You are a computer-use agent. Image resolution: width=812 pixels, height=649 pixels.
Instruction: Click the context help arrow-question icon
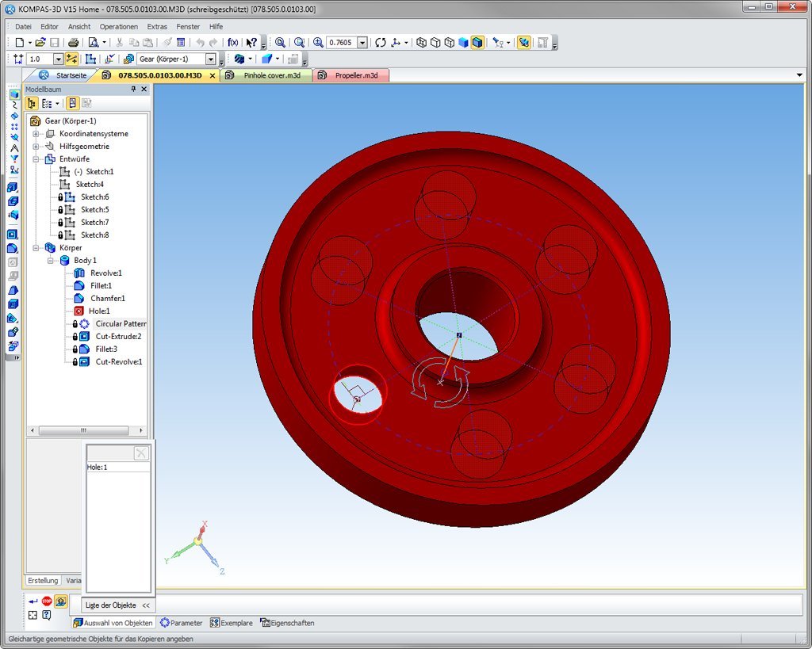point(251,43)
